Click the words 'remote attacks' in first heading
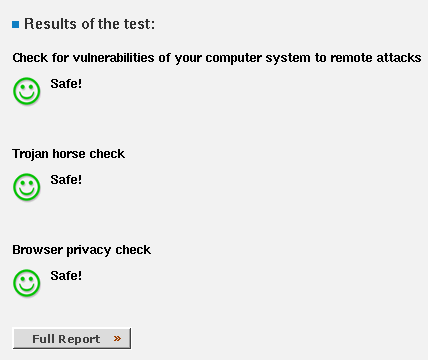 [x=376, y=58]
